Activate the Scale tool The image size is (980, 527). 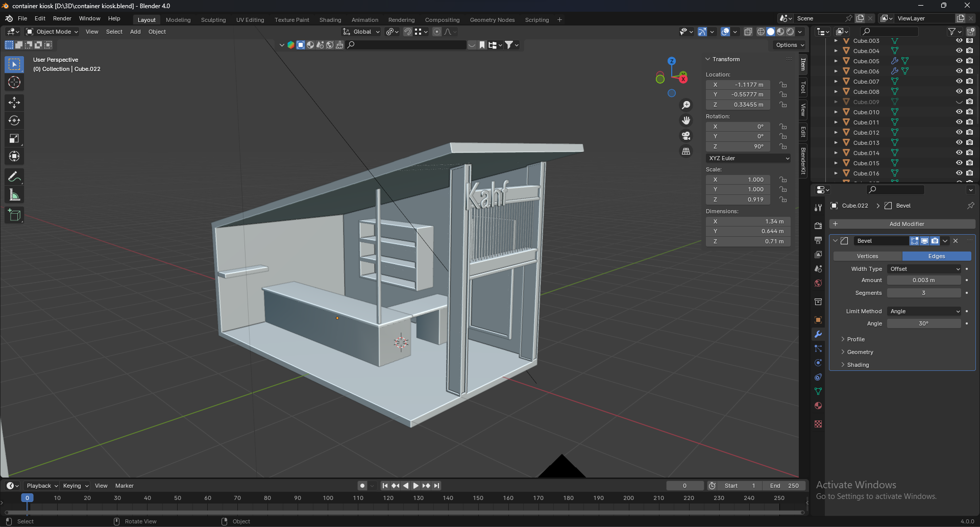14,138
